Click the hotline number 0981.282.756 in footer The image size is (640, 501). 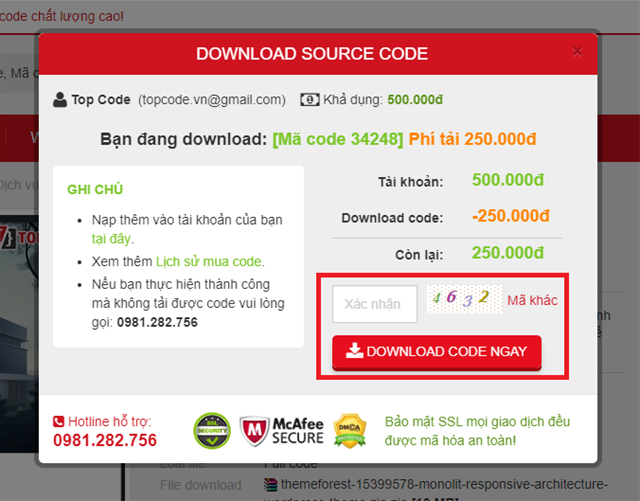click(105, 440)
